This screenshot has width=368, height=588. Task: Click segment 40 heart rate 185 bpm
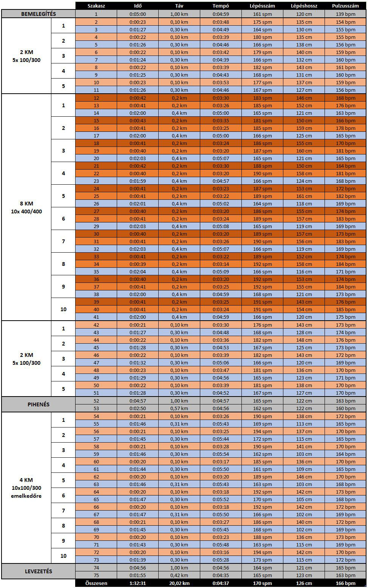point(345,309)
